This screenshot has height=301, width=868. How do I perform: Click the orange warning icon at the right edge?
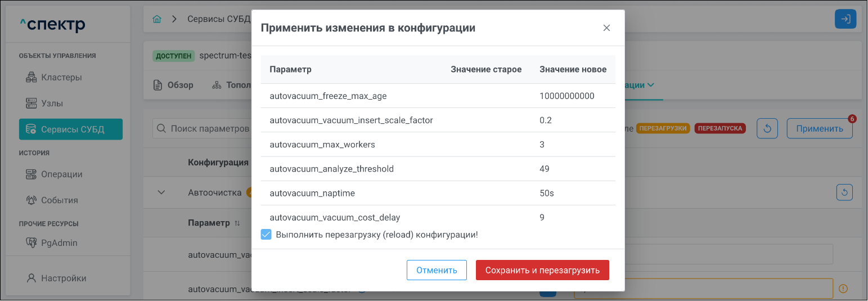coord(843,289)
